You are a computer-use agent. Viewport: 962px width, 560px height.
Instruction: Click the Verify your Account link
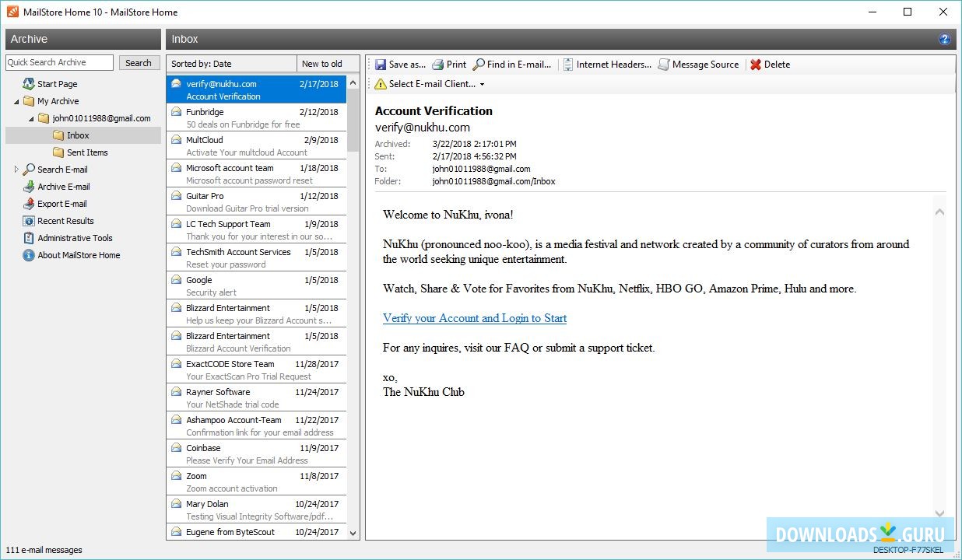click(x=474, y=318)
